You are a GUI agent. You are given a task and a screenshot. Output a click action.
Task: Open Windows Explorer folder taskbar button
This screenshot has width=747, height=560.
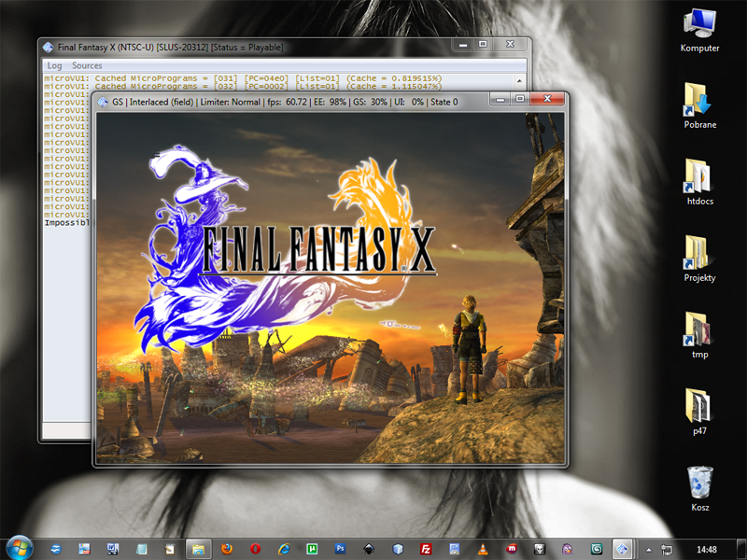coord(198,549)
